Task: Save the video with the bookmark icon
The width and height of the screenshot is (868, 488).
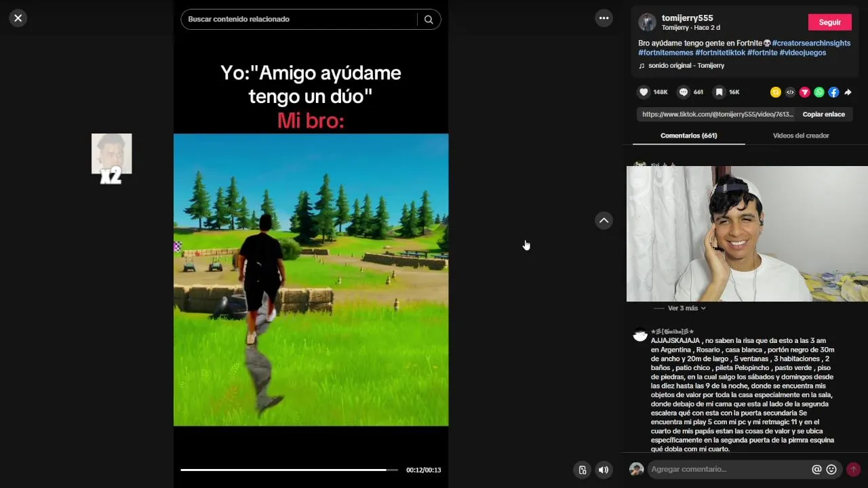Action: (x=719, y=92)
